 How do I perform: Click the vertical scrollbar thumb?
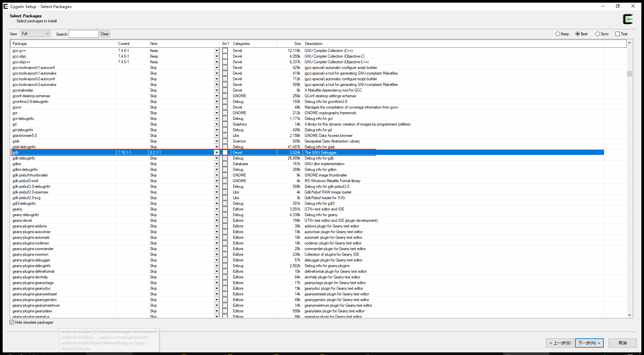click(629, 74)
